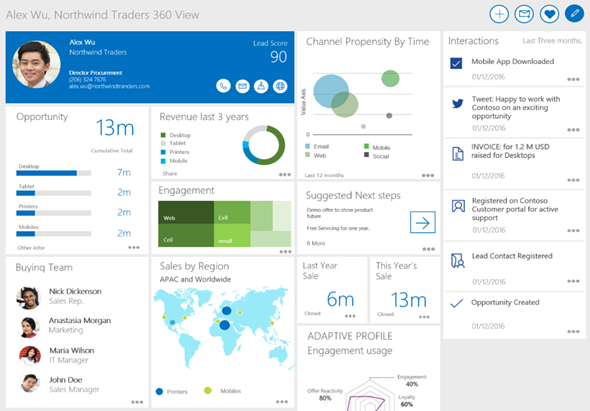Call Alex Wu using the phone icon

click(x=224, y=86)
